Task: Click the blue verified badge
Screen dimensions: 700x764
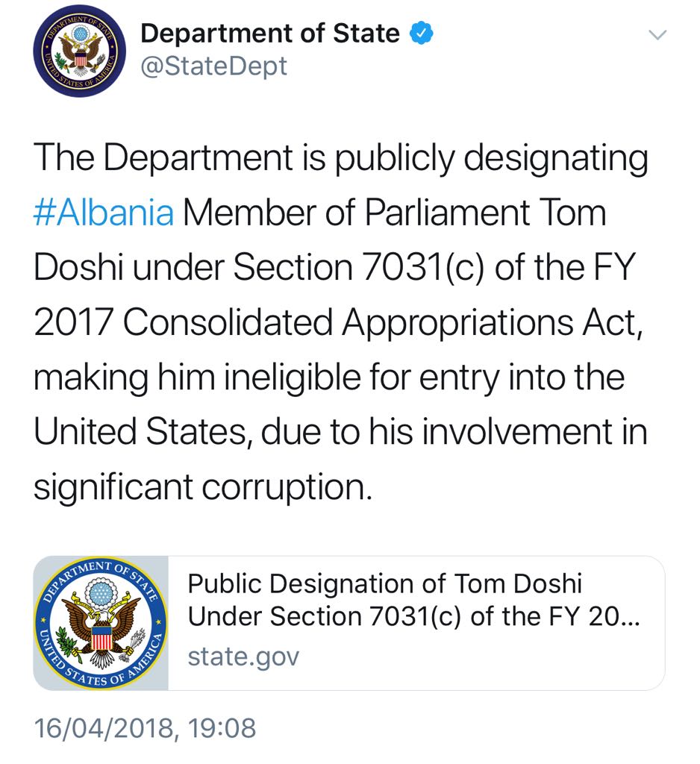Action: tap(420, 34)
